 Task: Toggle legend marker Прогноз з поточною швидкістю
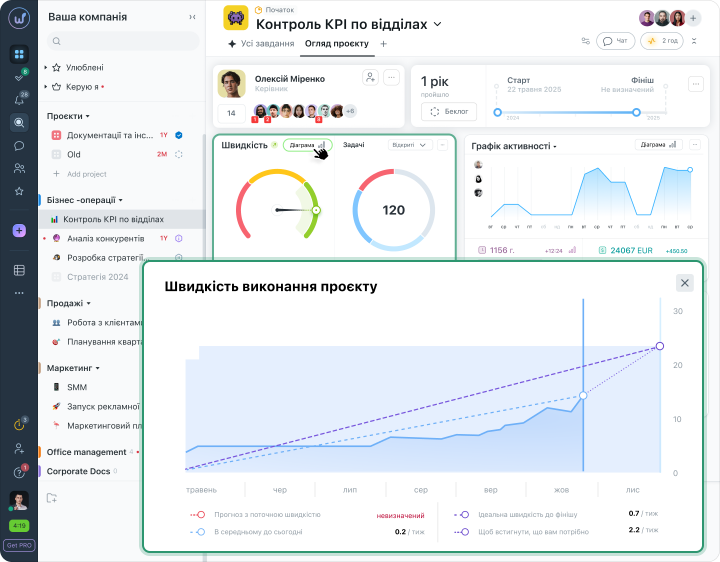[198, 515]
